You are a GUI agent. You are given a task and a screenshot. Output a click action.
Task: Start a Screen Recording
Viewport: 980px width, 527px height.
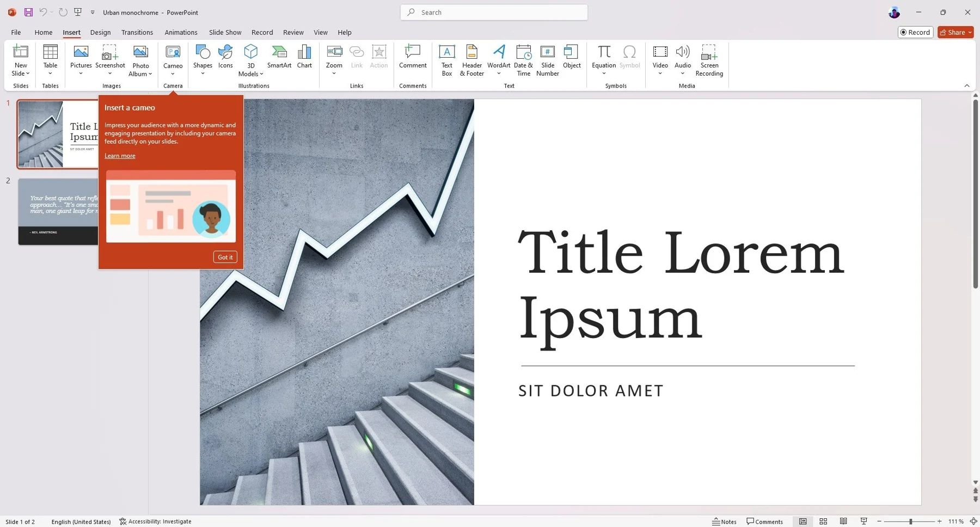(709, 60)
